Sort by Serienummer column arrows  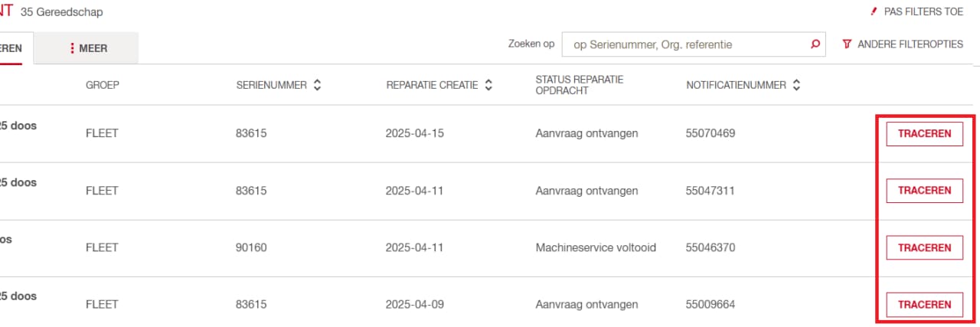point(317,85)
